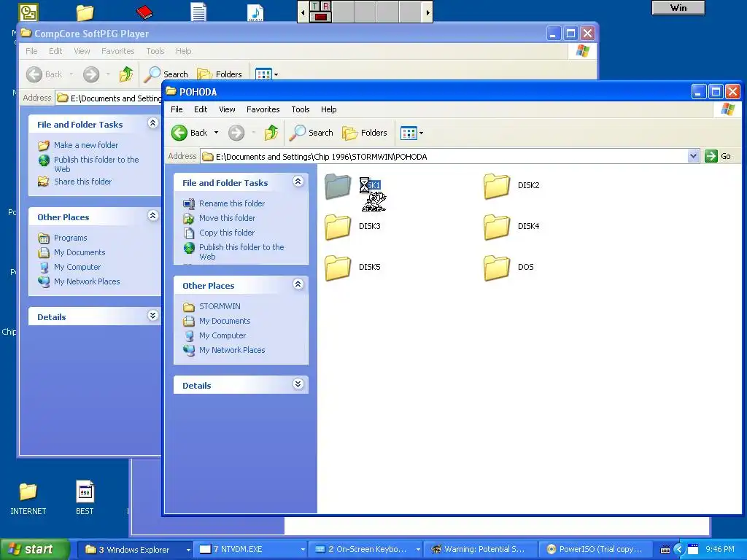747x560 pixels.
Task: Open My Documents in POHODA Other Places
Action: click(x=225, y=321)
